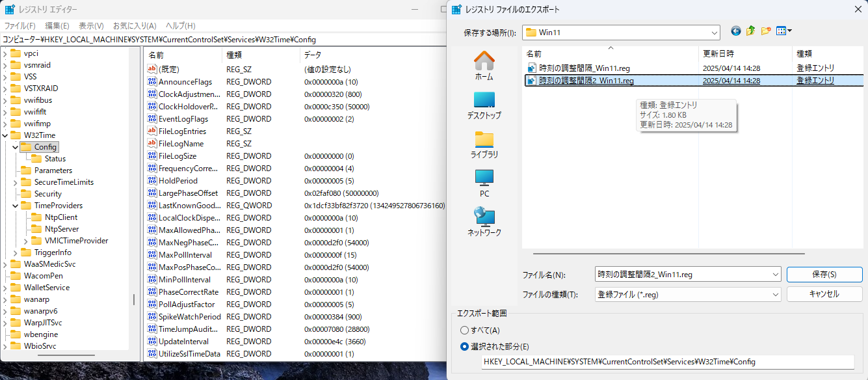Open the お気に入り(A) menu
The image size is (868, 380).
[135, 26]
